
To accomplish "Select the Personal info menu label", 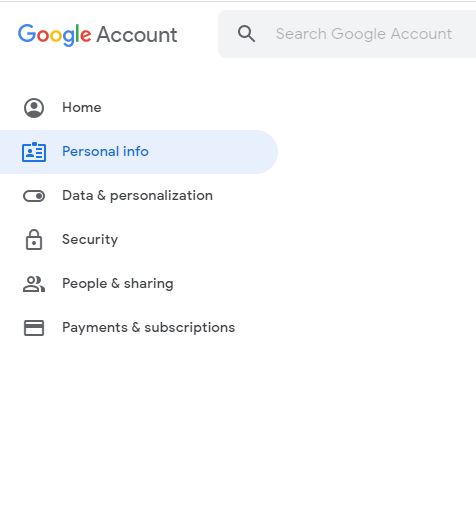I will pos(105,151).
